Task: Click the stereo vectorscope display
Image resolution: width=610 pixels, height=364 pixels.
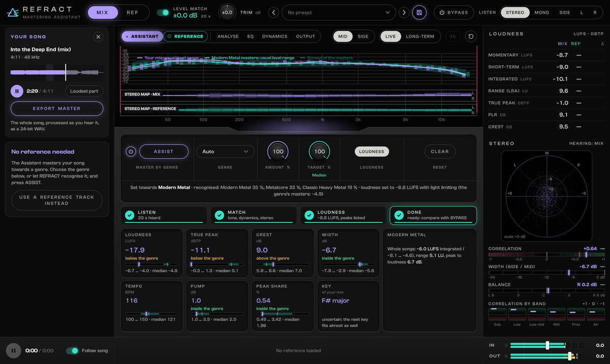Action: tap(546, 195)
